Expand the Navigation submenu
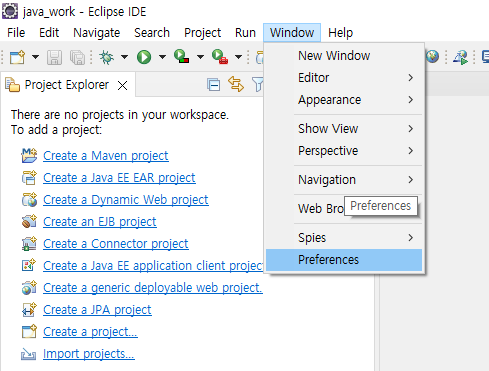Screen dimensions: 489x371 (344, 180)
